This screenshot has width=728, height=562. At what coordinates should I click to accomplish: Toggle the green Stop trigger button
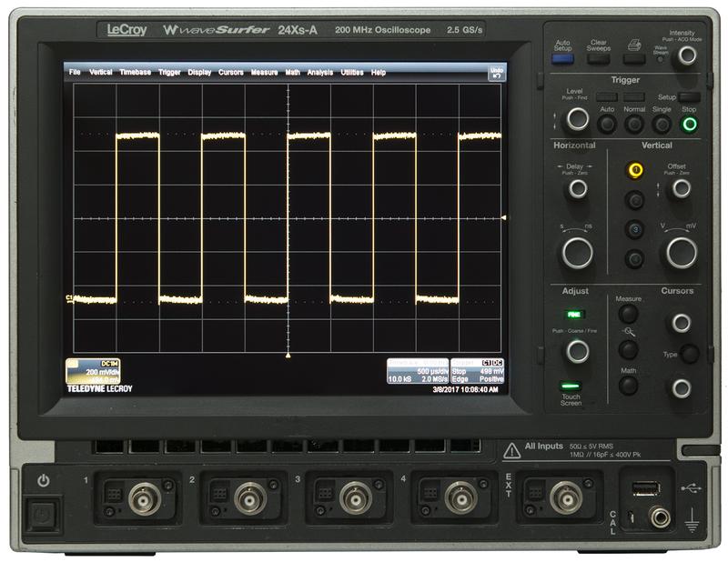[690, 124]
